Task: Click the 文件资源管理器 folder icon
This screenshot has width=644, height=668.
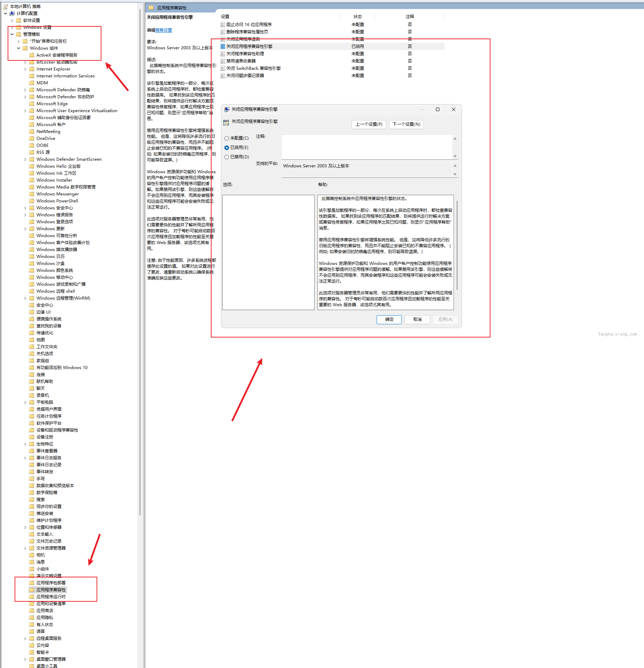Action: coord(32,548)
